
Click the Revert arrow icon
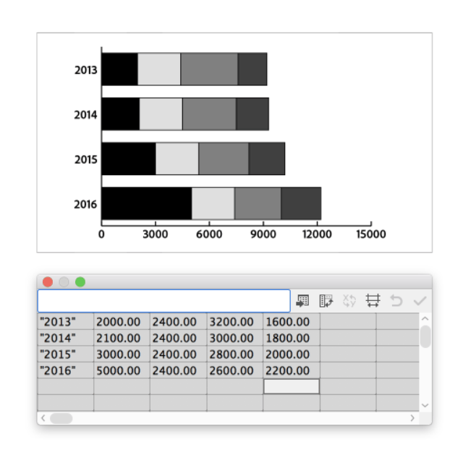click(396, 300)
